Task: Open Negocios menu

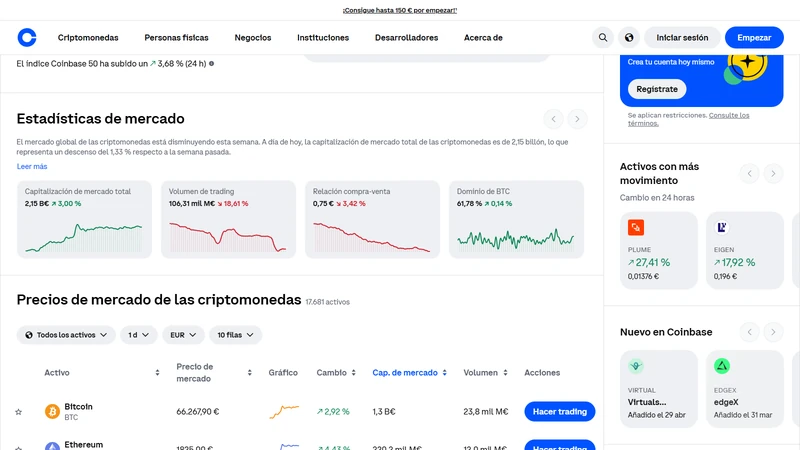Action: point(253,38)
